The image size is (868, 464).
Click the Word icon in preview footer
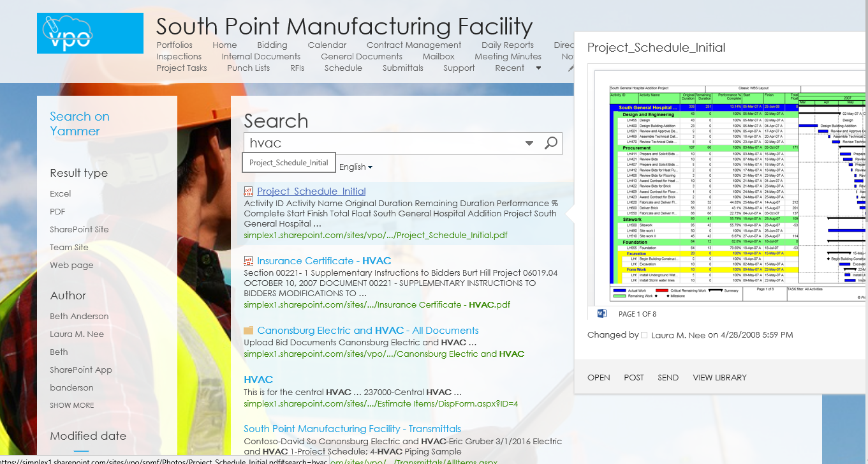point(601,313)
